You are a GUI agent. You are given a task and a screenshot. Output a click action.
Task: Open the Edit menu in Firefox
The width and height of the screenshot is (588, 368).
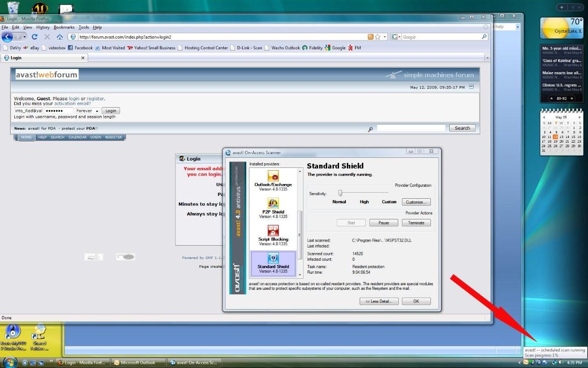tap(16, 28)
